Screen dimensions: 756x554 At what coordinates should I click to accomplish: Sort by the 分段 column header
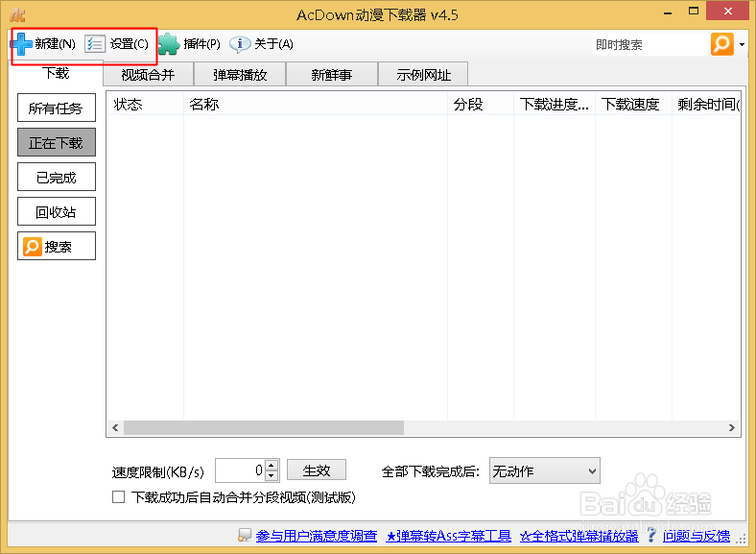(481, 105)
